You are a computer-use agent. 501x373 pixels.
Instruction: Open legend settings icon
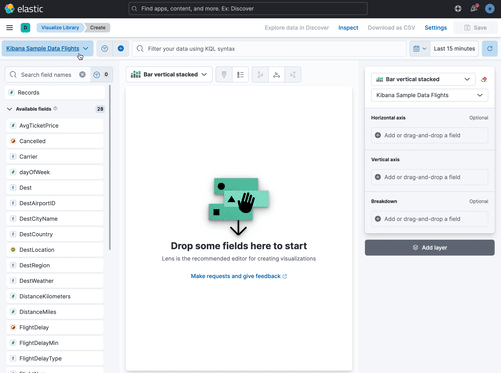point(240,75)
